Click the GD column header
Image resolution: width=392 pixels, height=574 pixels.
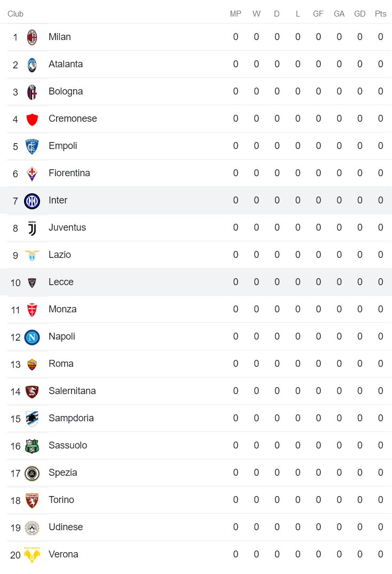360,14
